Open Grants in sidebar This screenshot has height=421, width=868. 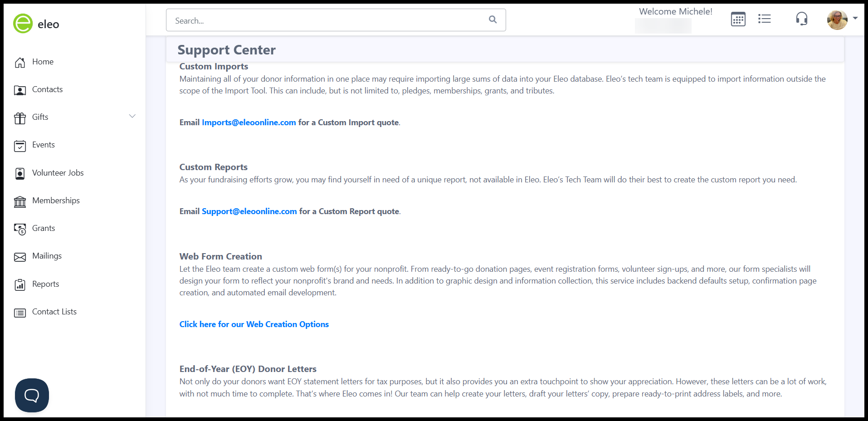tap(44, 228)
